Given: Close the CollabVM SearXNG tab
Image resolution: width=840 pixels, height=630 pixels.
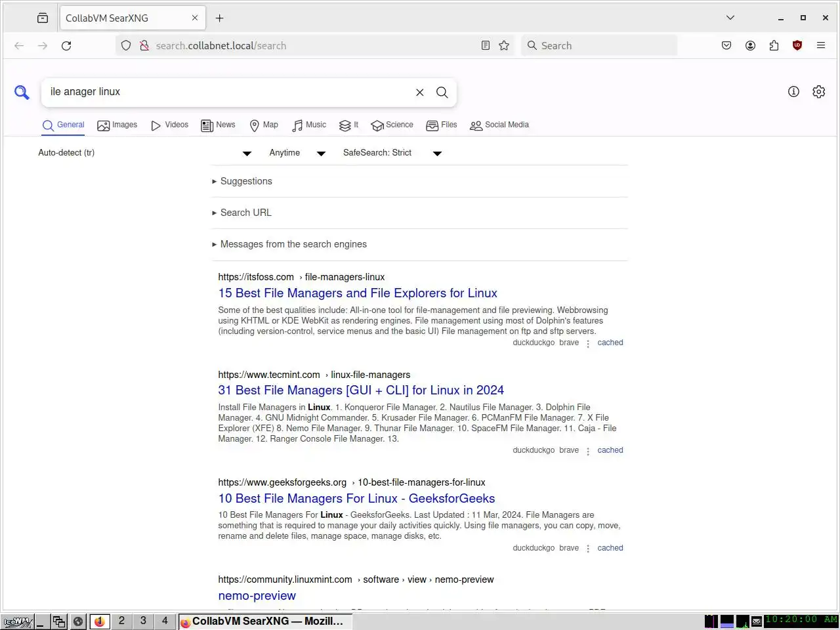Looking at the screenshot, I should [195, 18].
